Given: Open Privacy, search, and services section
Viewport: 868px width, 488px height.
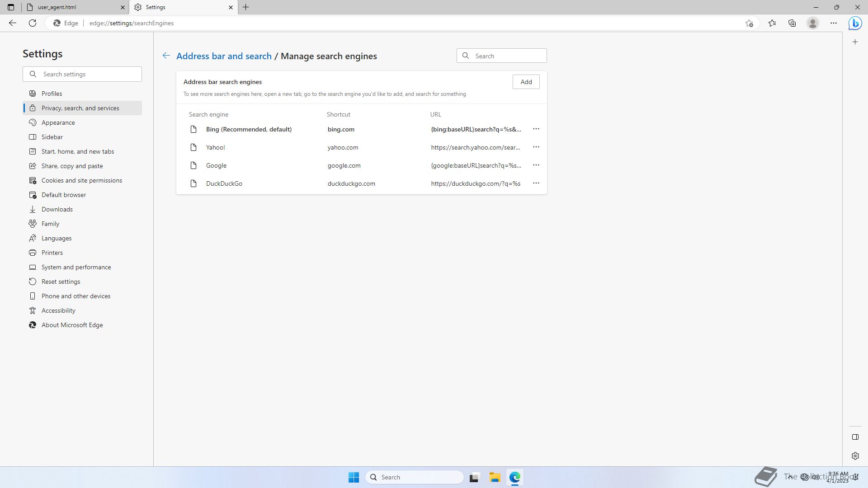Looking at the screenshot, I should (x=82, y=108).
